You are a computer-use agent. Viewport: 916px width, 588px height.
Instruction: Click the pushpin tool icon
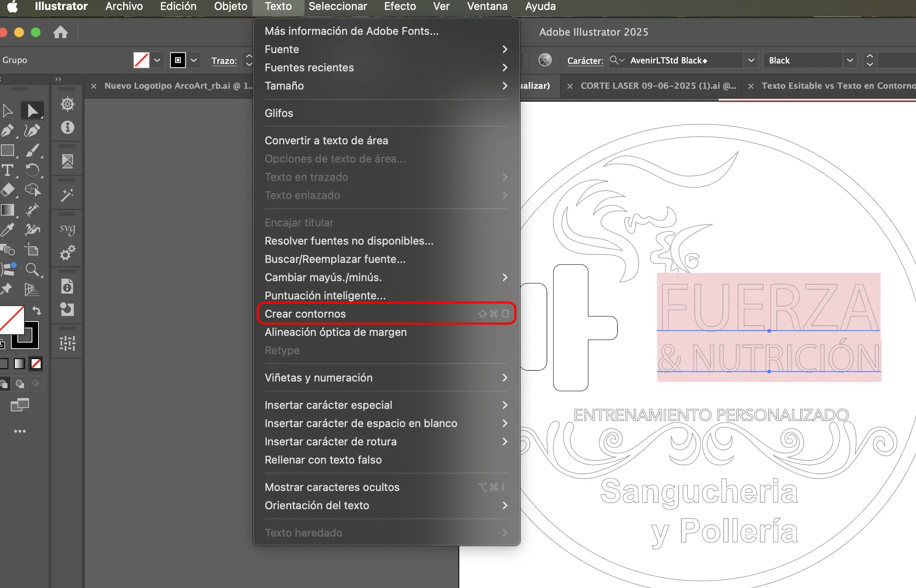point(7,289)
